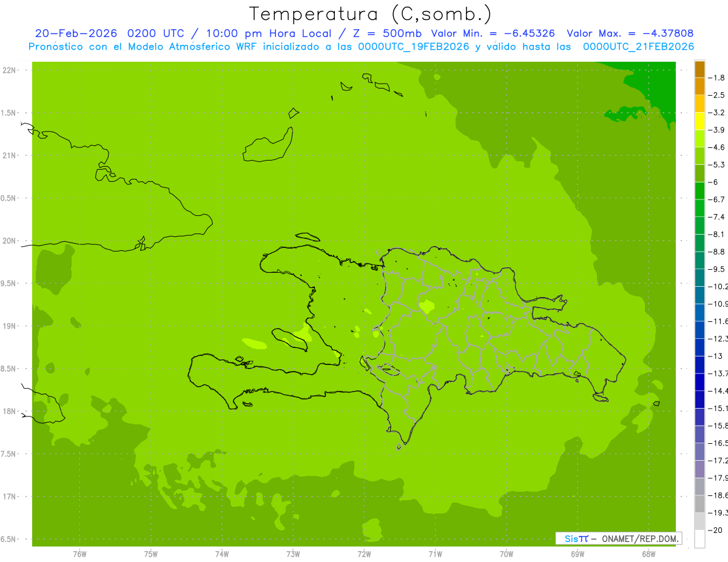
Task: Click the "-2.5" legend value
Action: click(717, 95)
